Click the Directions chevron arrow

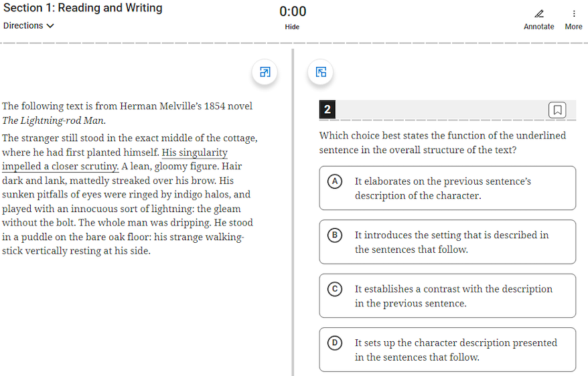51,26
